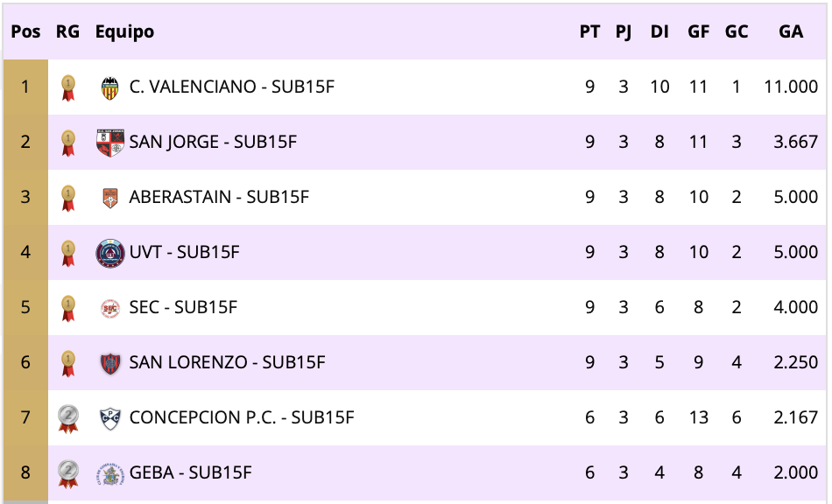Open SAN LORENZO - SUB15F team page
The height and width of the screenshot is (504, 832).
pos(227,363)
